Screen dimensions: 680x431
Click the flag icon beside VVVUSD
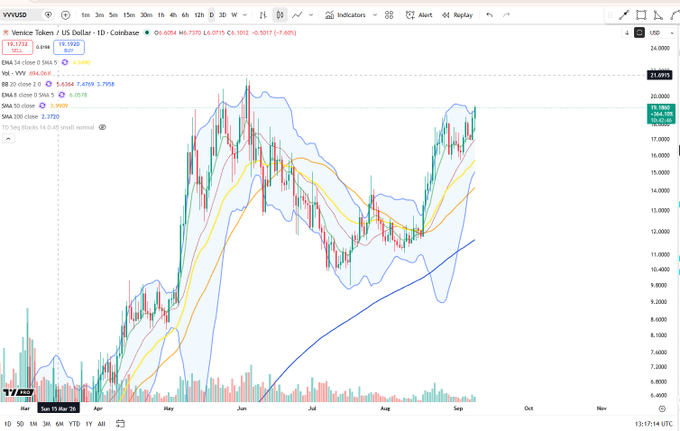tap(48, 15)
